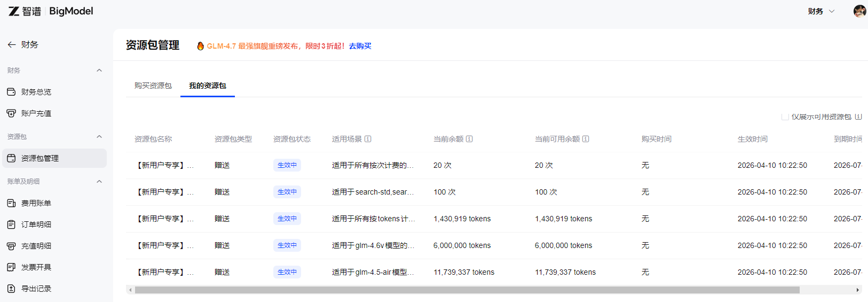Open the user avatar menu
868x302 pixels.
click(859, 11)
